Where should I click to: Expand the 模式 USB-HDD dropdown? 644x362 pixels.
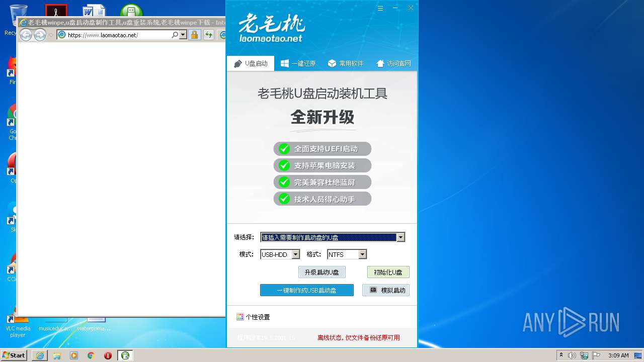click(x=296, y=254)
